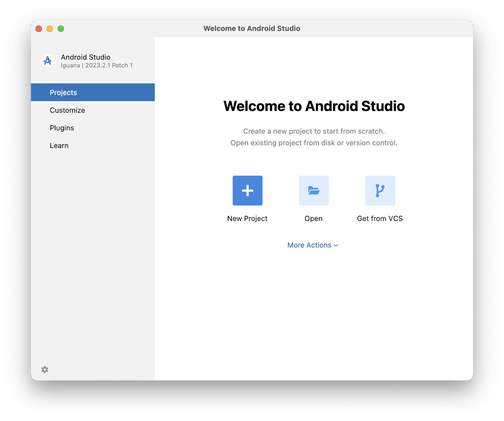Open the Plugins section
Screen dimensions: 504x421
(62, 128)
